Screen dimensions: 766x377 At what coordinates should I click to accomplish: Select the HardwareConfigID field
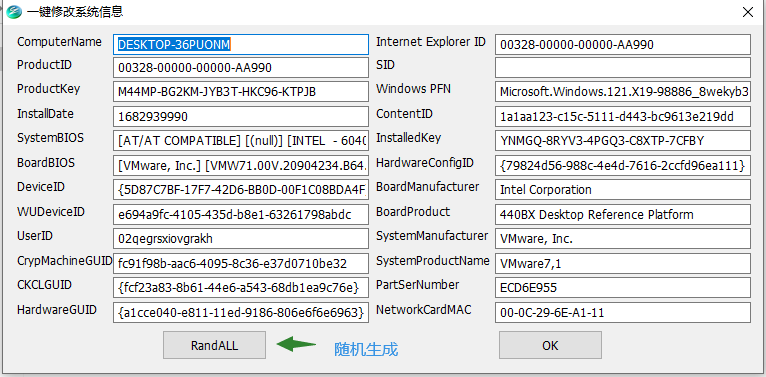coord(623,165)
